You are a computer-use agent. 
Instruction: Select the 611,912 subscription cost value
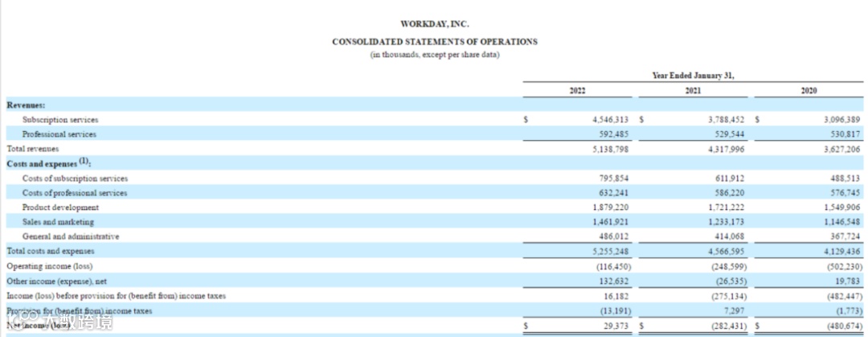tap(731, 179)
